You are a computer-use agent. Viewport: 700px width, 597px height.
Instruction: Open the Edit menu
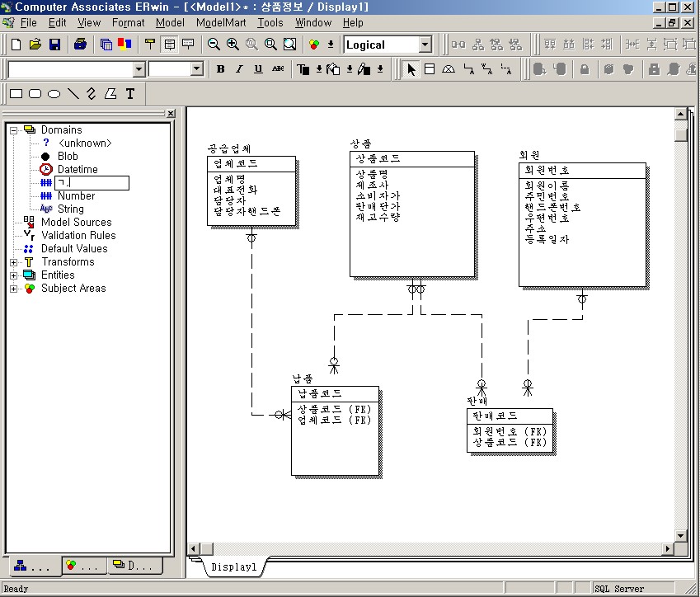[57, 22]
